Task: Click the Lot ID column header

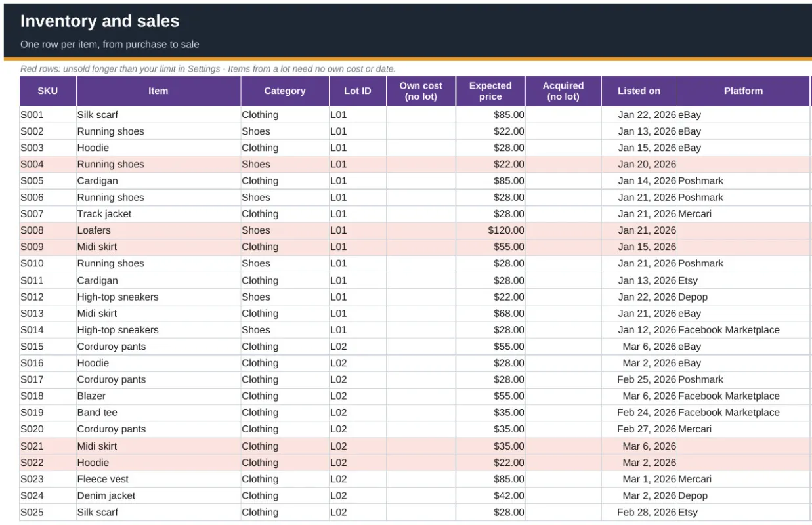Action: (x=358, y=91)
